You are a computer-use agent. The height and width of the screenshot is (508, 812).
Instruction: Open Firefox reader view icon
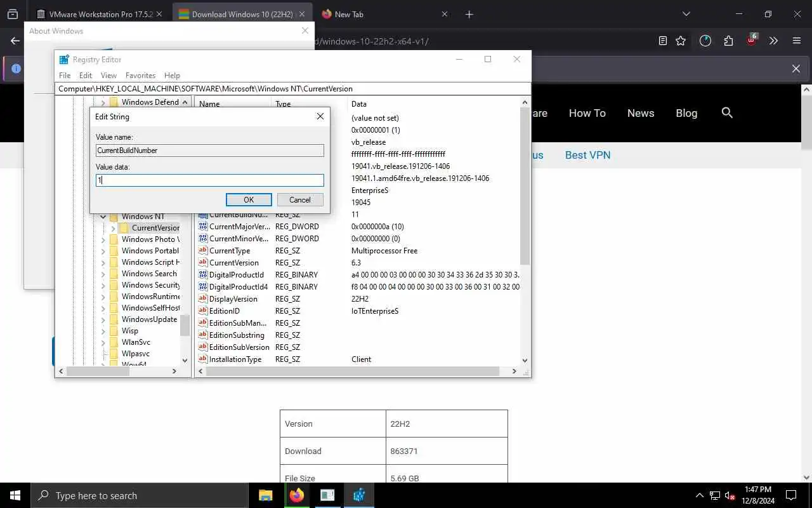663,41
